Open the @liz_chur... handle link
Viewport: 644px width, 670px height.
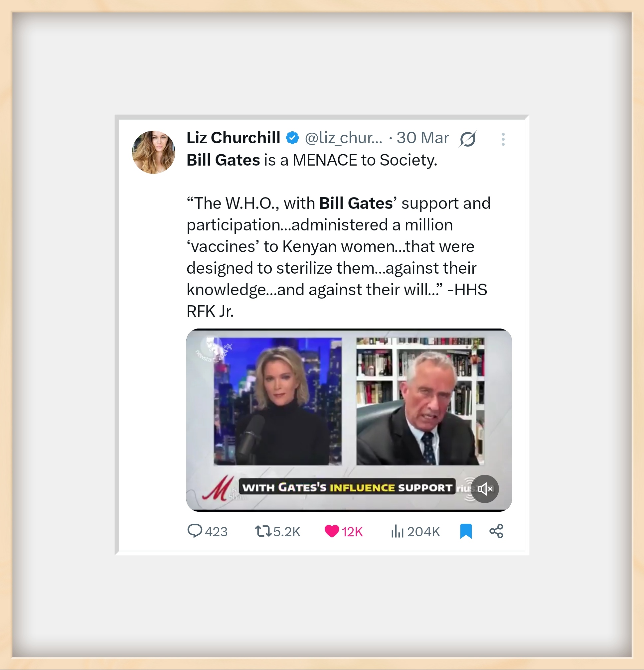(x=343, y=138)
